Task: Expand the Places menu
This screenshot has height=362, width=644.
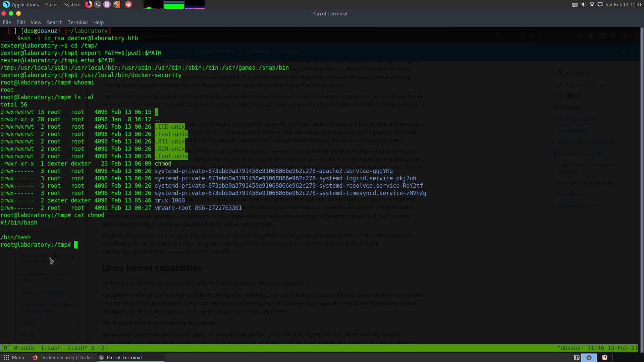Action: (x=51, y=4)
